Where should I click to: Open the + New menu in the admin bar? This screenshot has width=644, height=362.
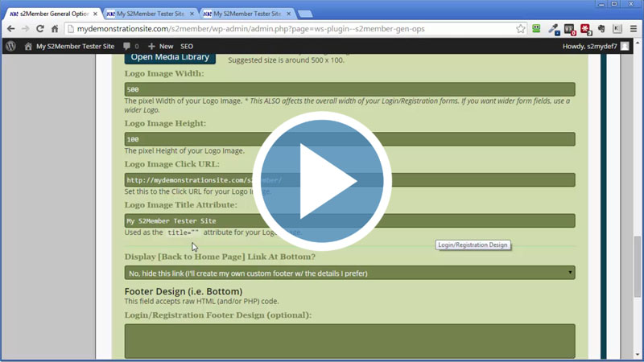click(x=160, y=47)
